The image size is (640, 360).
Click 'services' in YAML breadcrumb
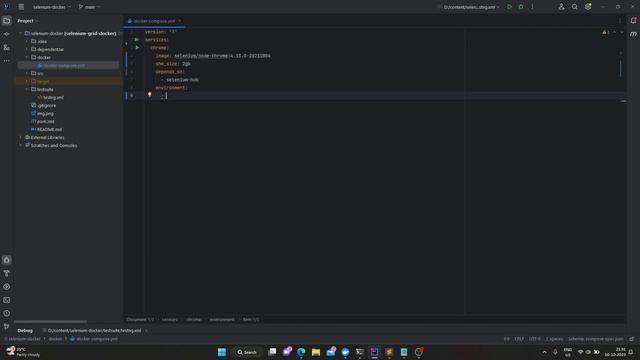pos(170,320)
